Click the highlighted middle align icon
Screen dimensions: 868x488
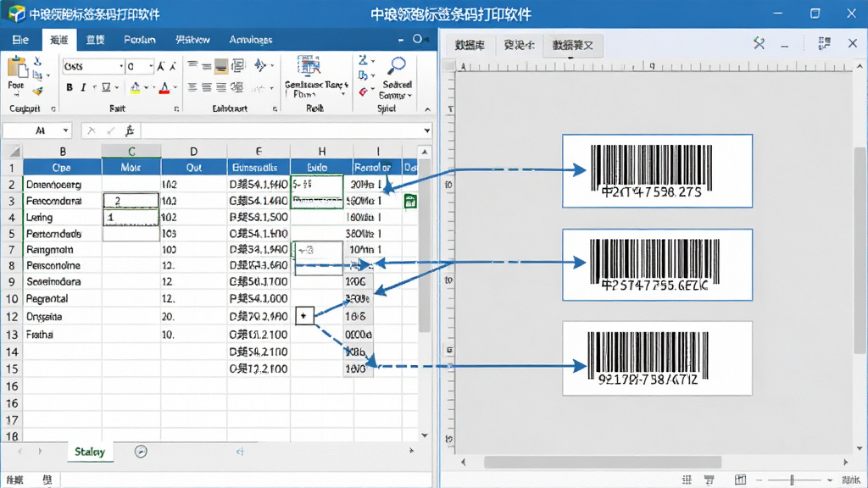(221, 66)
